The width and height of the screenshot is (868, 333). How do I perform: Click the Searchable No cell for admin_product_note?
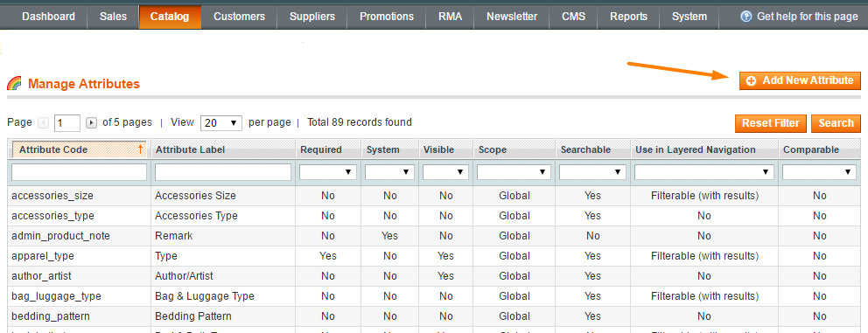tap(593, 236)
